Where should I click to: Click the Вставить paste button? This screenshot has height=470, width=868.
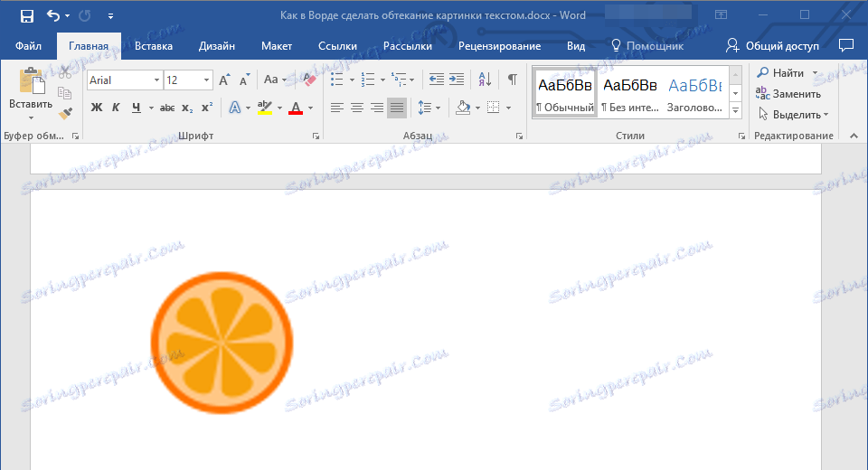tap(31, 94)
